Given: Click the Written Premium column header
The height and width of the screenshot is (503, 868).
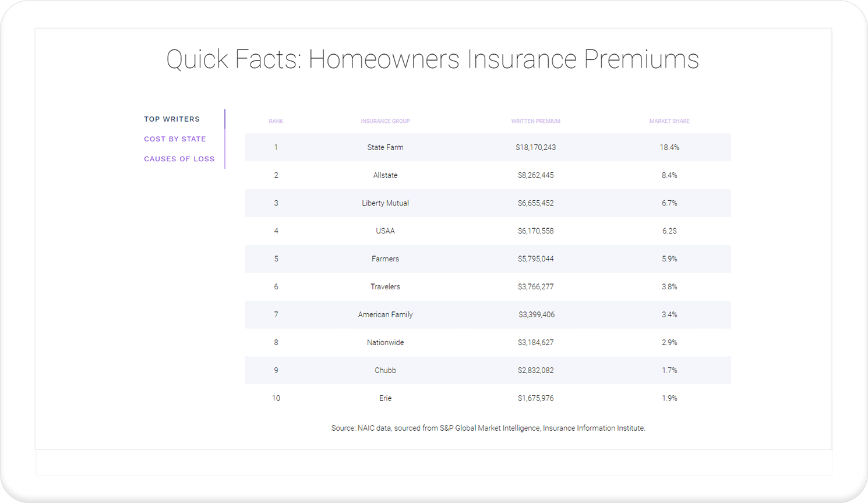Looking at the screenshot, I should (535, 121).
